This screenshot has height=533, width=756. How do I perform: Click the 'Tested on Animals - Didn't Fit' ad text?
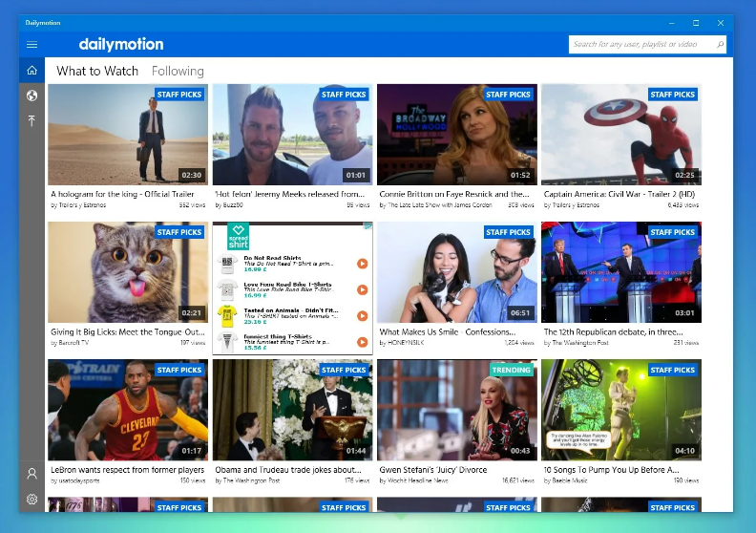coord(291,310)
